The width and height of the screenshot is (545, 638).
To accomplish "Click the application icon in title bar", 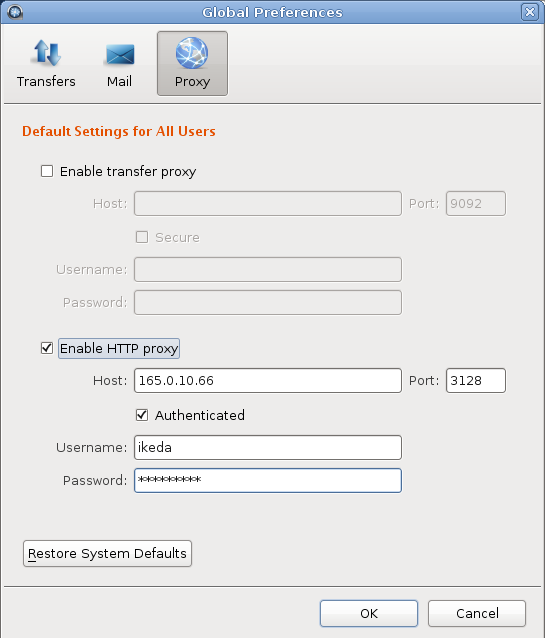I will pos(15,12).
